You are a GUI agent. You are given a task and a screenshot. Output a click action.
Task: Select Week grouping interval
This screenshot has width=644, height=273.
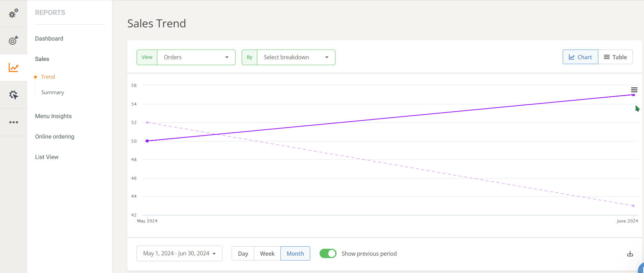click(267, 254)
